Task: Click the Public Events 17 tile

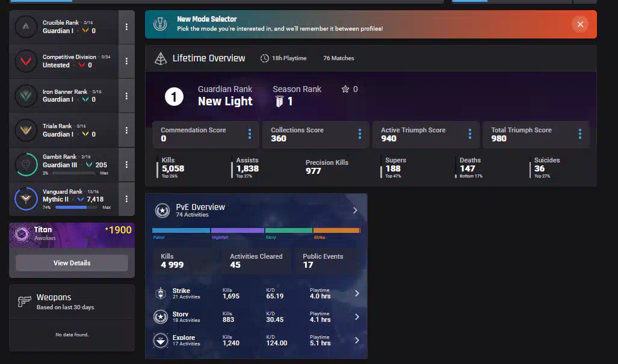Action: [327, 261]
